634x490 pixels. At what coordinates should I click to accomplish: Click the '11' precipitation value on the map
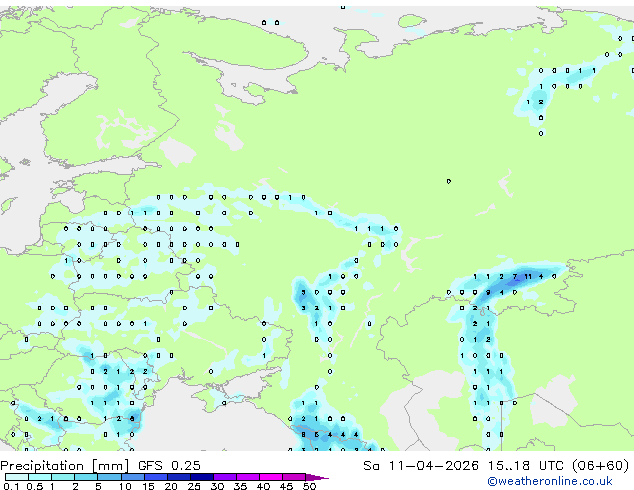click(528, 277)
